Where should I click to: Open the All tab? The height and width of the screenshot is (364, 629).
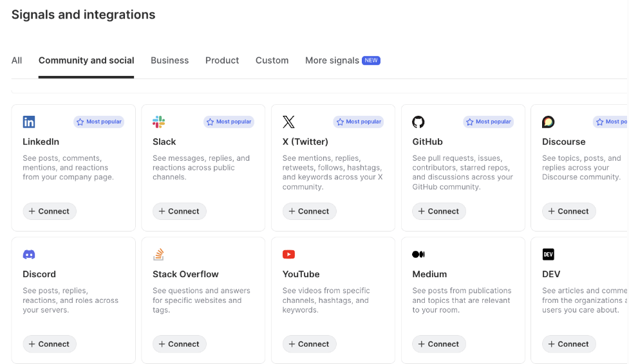coord(17,60)
